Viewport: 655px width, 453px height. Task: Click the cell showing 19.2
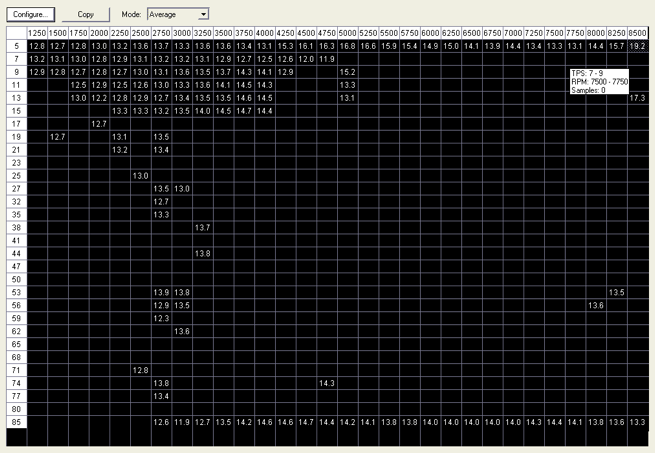click(637, 47)
